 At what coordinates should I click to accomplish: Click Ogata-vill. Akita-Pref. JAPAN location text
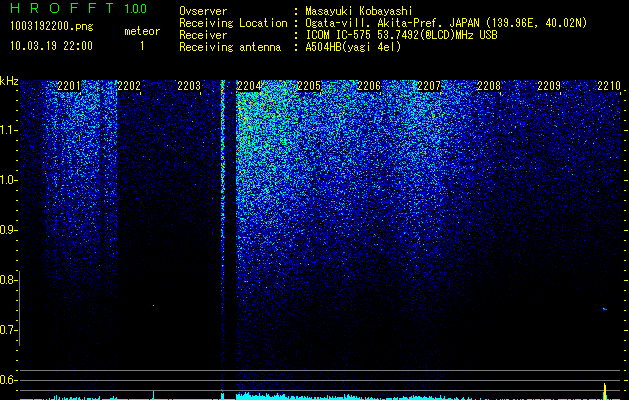(x=446, y=23)
